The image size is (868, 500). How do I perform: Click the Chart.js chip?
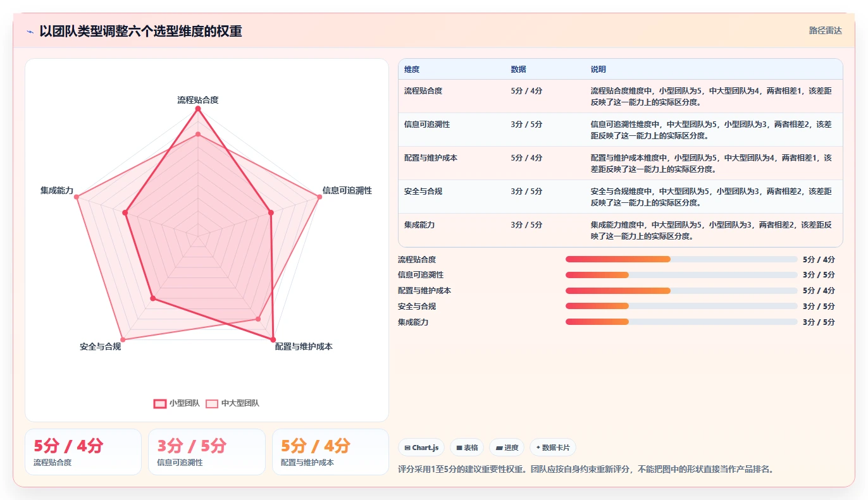[x=421, y=448]
